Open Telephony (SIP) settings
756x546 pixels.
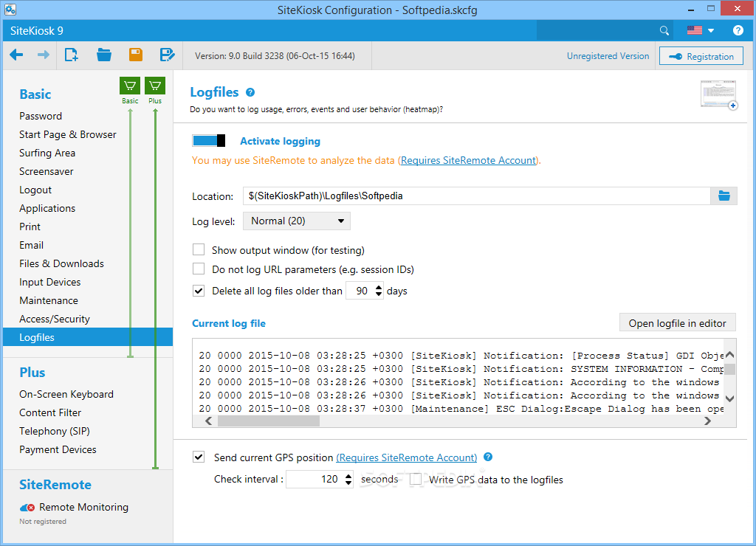tap(55, 431)
